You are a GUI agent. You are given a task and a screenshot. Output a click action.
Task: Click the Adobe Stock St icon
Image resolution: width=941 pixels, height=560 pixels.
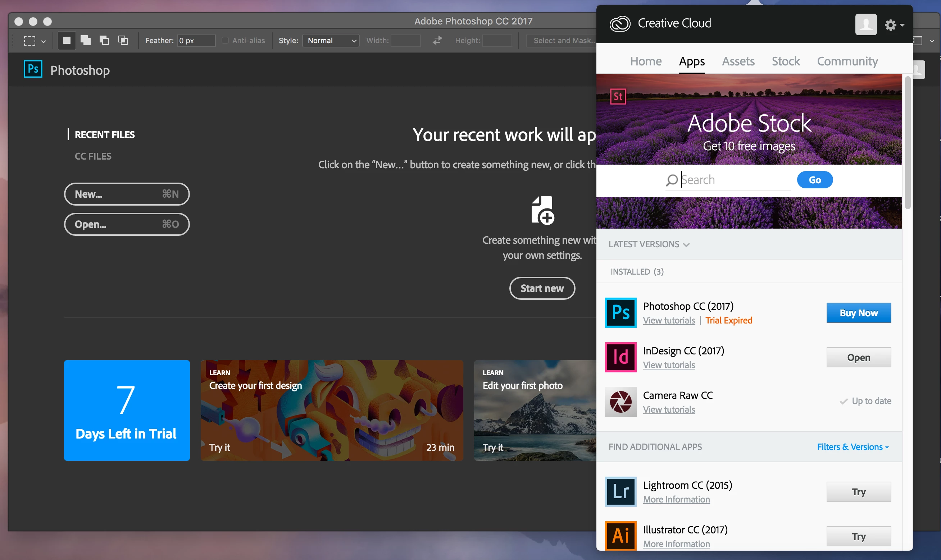pos(618,97)
